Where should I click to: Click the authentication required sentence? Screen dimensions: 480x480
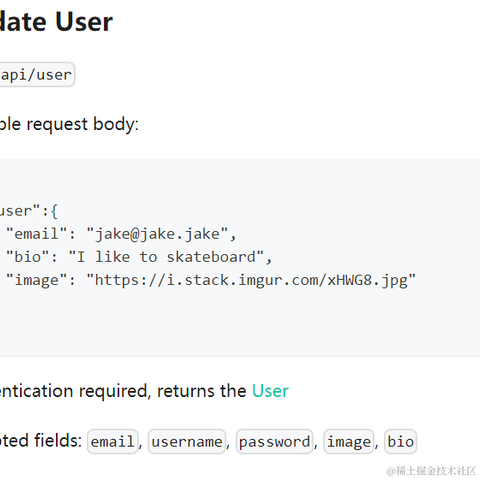pyautogui.click(x=144, y=391)
